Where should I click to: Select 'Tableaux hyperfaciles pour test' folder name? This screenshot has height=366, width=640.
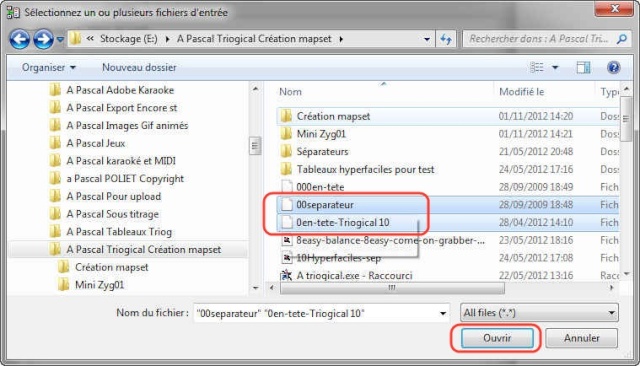365,169
